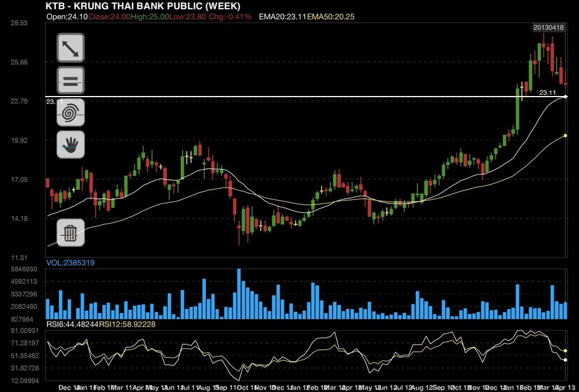
Task: Click the 2082480 volume axis label
Action: (x=24, y=307)
